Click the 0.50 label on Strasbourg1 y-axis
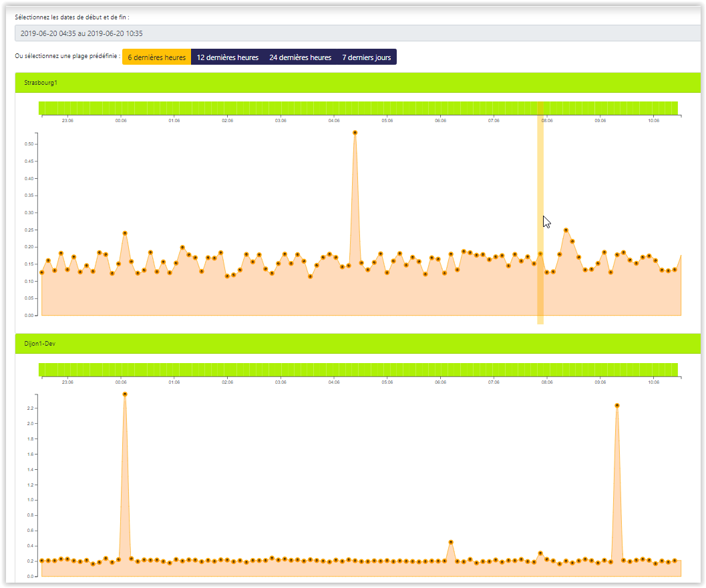This screenshot has width=706, height=588. pos(29,144)
